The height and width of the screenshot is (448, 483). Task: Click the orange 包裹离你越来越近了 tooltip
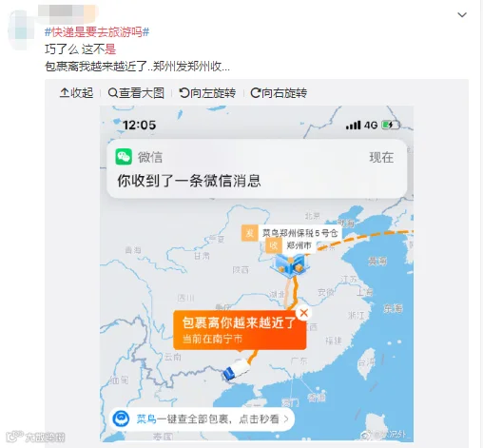pyautogui.click(x=240, y=330)
